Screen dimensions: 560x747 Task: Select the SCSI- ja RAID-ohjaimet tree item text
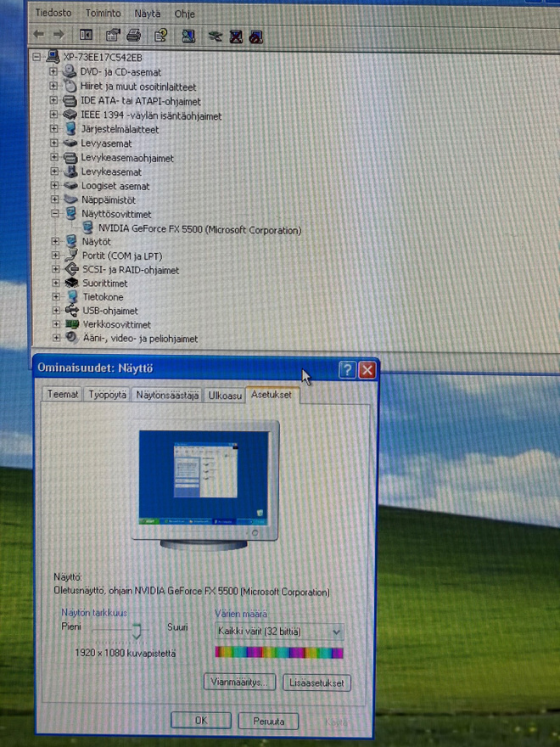pyautogui.click(x=131, y=270)
